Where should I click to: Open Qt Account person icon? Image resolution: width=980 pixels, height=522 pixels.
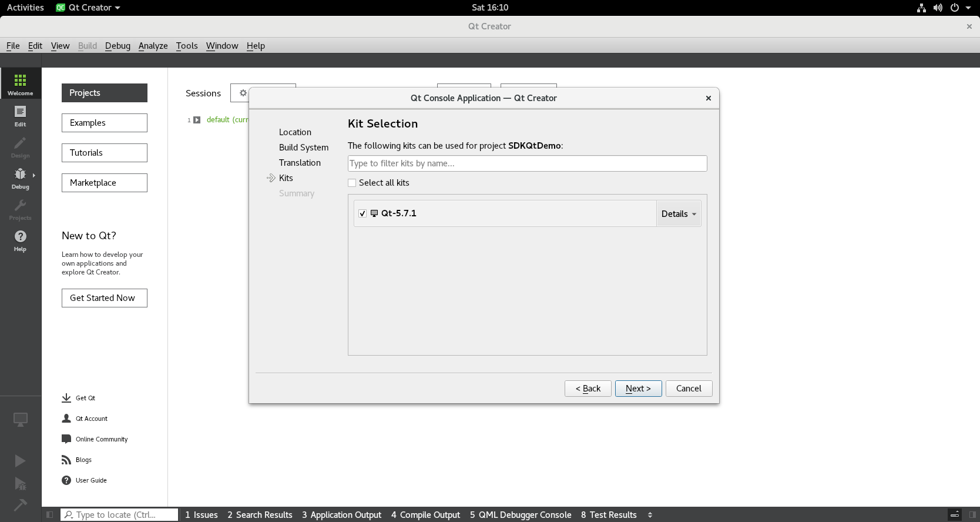click(x=66, y=419)
